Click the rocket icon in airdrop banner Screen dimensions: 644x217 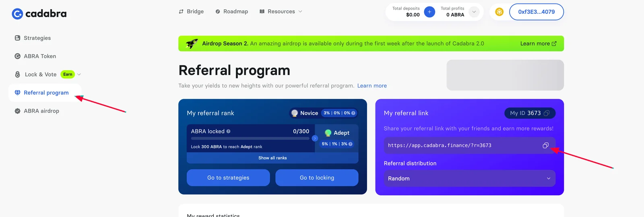click(x=192, y=43)
